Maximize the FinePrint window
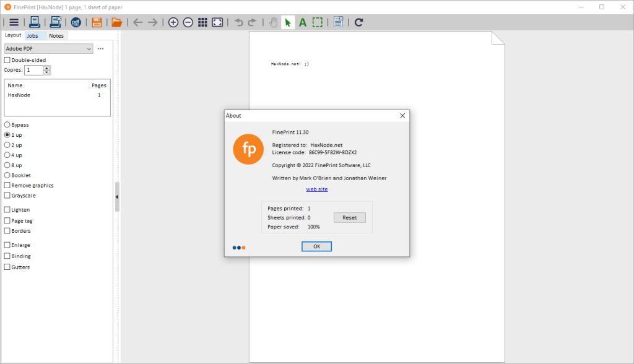 602,7
